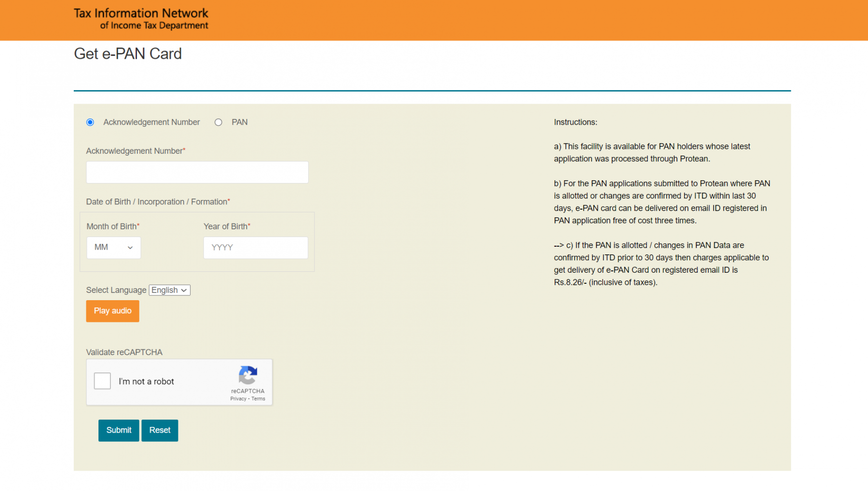Open the reCAPTCHA Privacy link
This screenshot has height=491, width=868.
(x=238, y=399)
